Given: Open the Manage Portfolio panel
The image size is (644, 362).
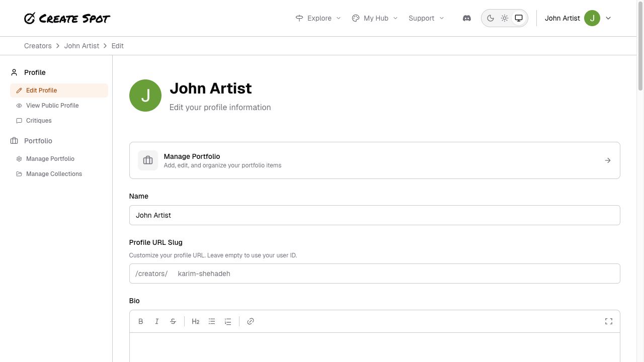Looking at the screenshot, I should [374, 160].
